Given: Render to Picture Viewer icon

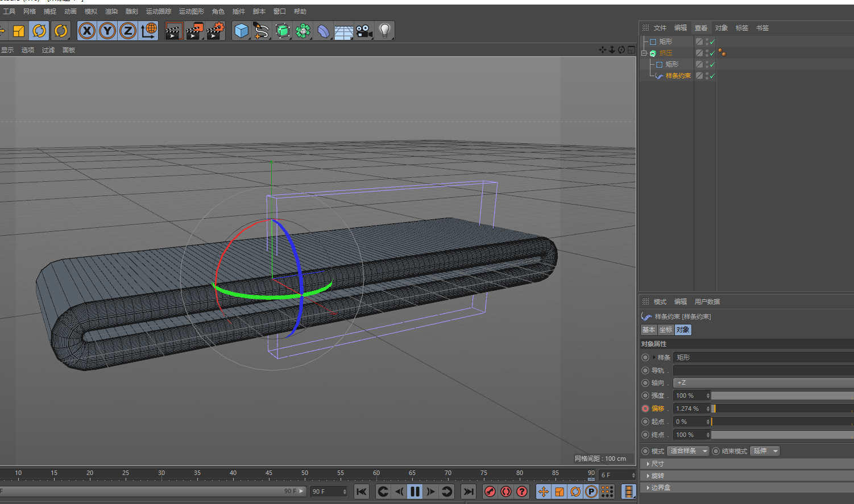Looking at the screenshot, I should [x=194, y=31].
